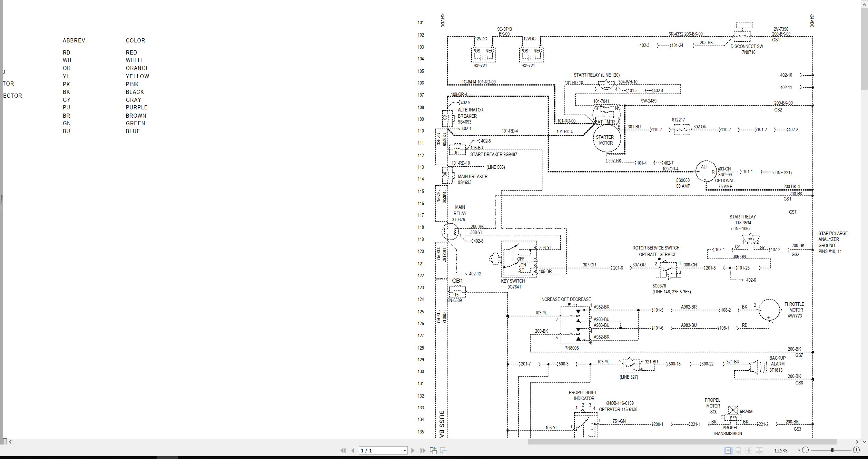Click the previous view icon
The width and height of the screenshot is (868, 459).
(433, 450)
